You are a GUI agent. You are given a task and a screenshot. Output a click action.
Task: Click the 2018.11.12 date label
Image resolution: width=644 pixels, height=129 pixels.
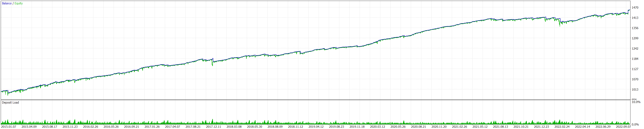296,127
